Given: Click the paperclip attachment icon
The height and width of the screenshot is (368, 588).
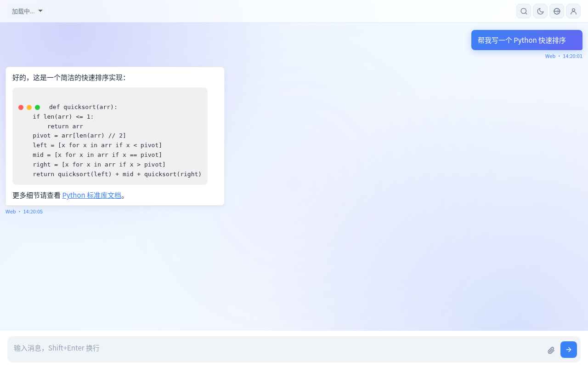Looking at the screenshot, I should [x=551, y=350].
